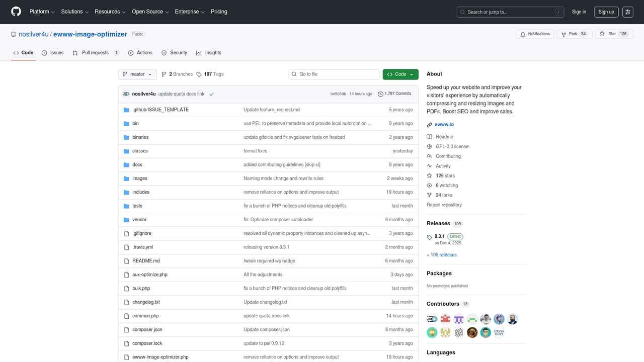This screenshot has width=644, height=362.
Task: Expand the green Code dropdown button
Action: 400,74
